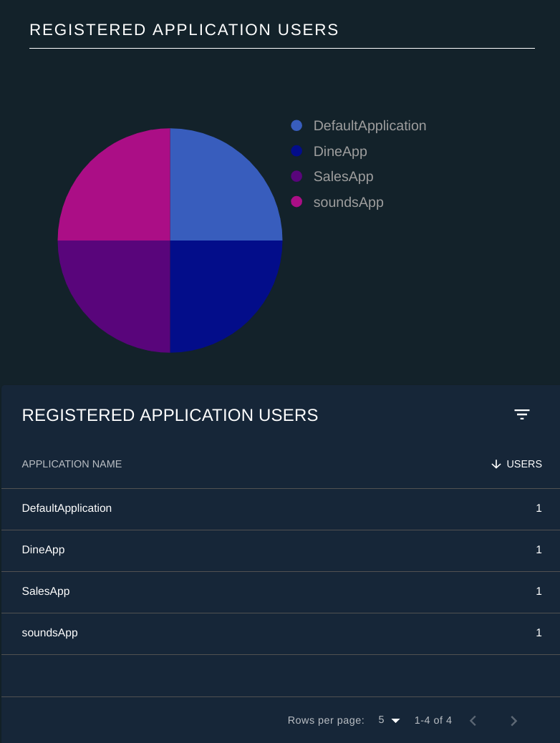560x743 pixels.
Task: Select the DefaultApplication table row
Action: point(281,510)
